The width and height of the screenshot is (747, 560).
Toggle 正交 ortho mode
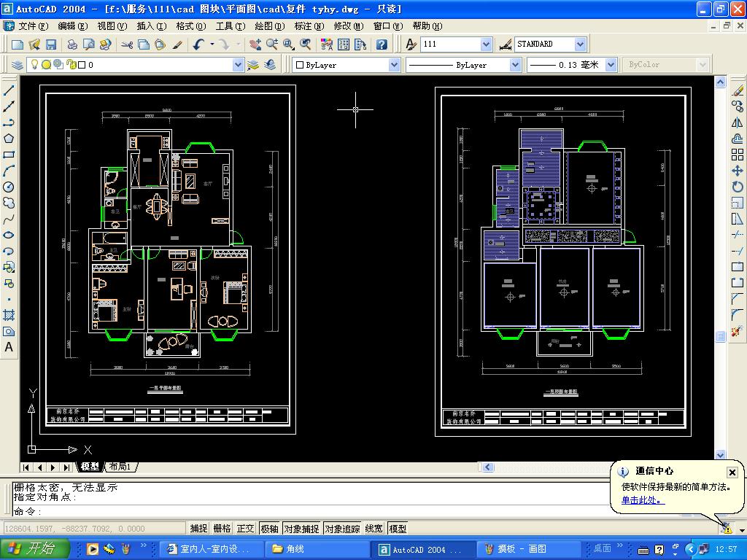(x=245, y=529)
